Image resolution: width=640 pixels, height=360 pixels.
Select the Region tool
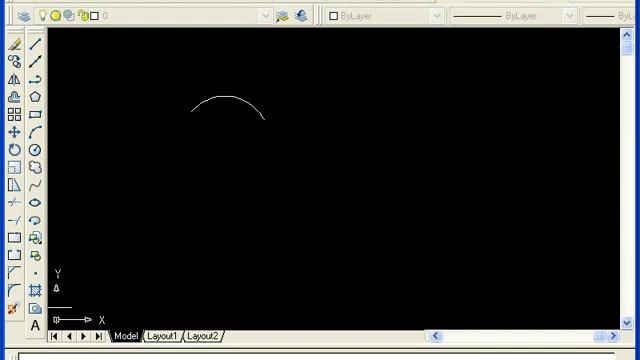(35, 308)
